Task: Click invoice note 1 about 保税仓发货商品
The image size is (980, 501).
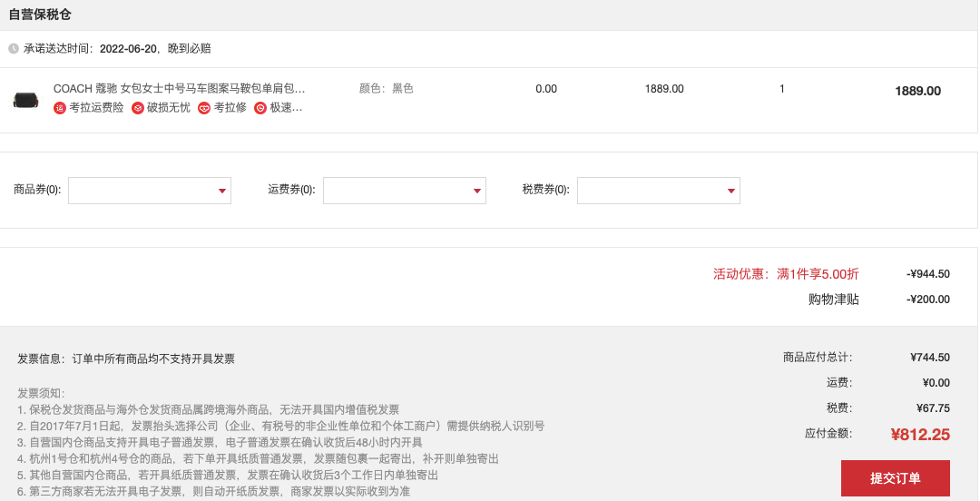Action: 208,409
